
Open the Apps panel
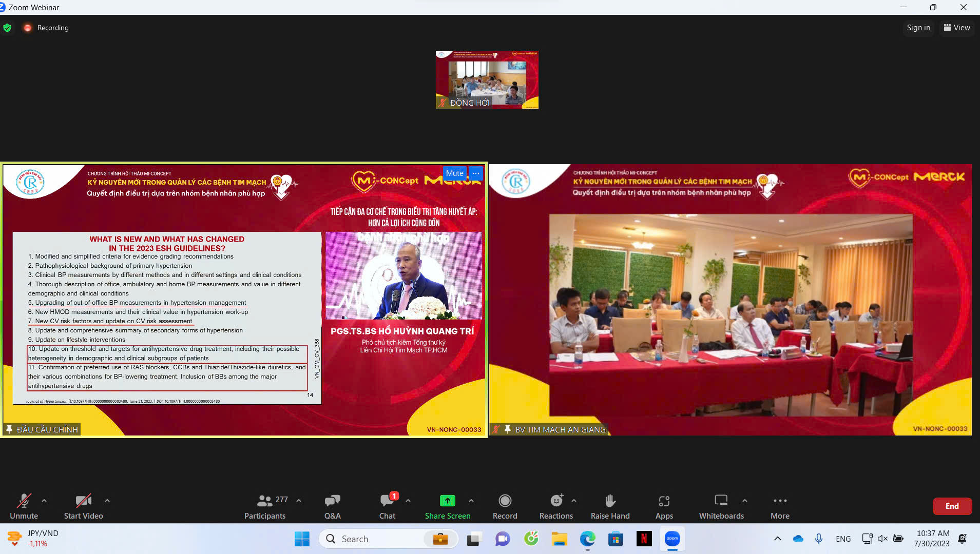664,506
